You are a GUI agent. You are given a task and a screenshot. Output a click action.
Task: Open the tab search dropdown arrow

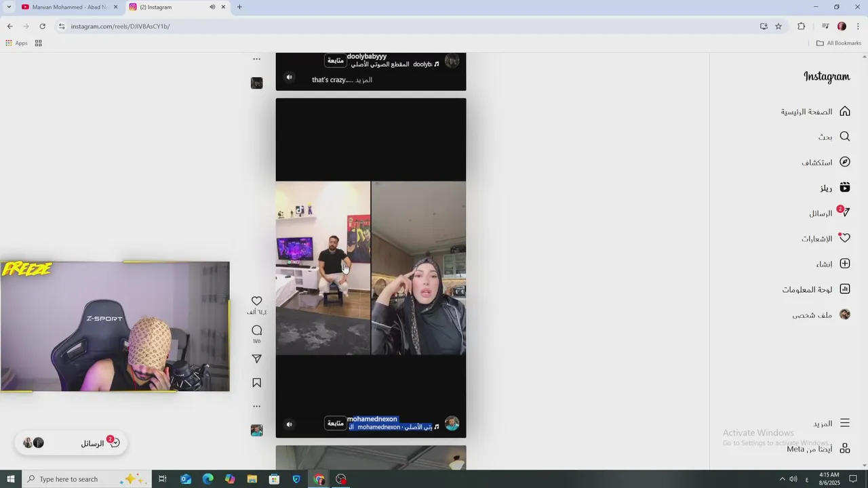click(x=9, y=7)
